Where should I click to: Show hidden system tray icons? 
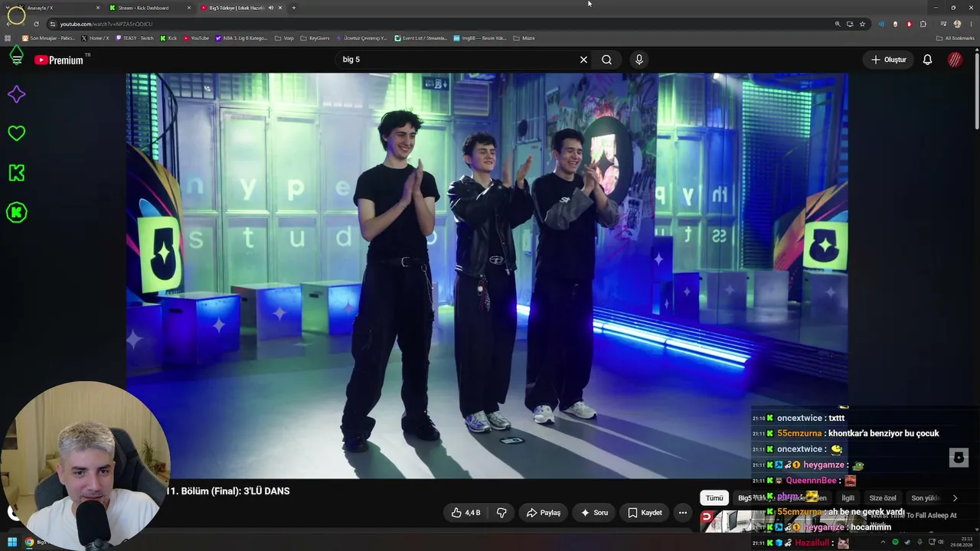[x=881, y=543]
